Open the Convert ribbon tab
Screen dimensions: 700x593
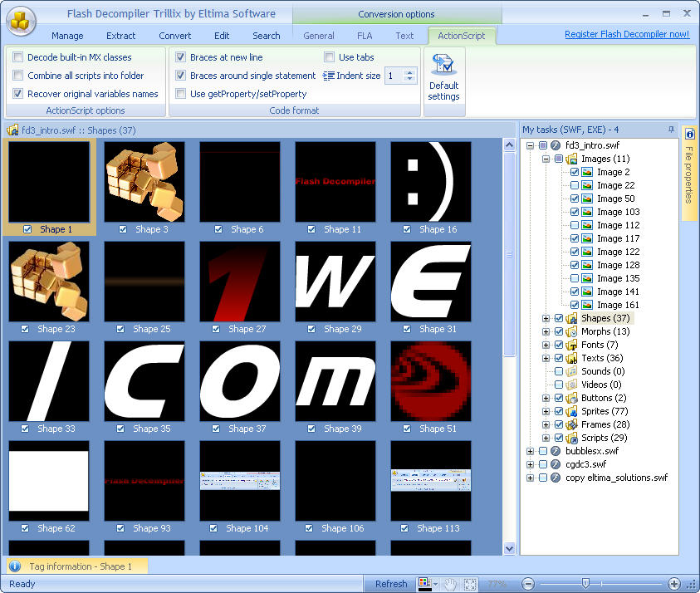point(175,36)
